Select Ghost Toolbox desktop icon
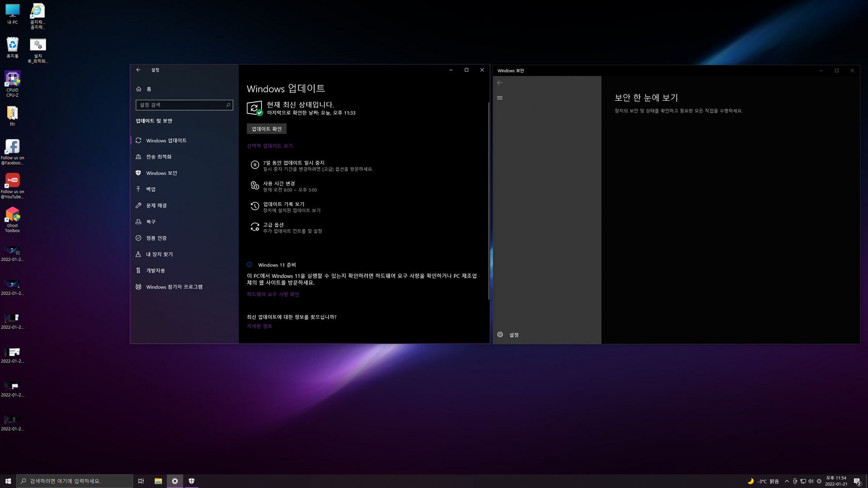 point(13,220)
